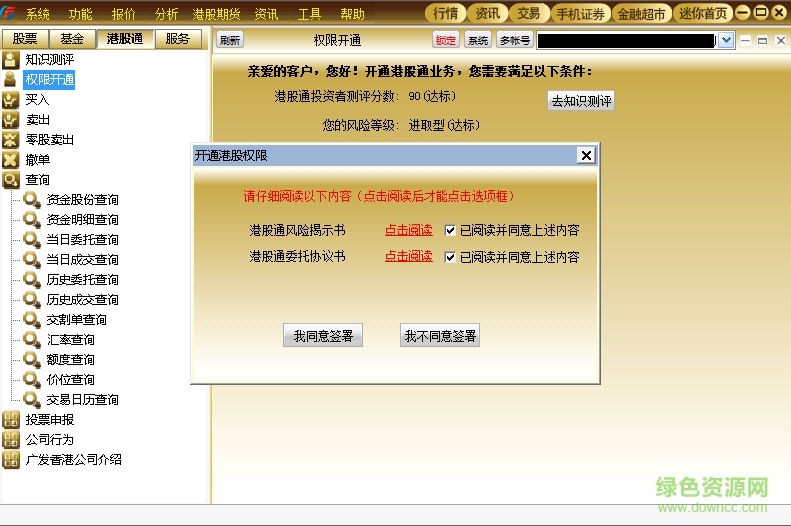Switch to the 服务 tab
791x526 pixels.
(178, 38)
